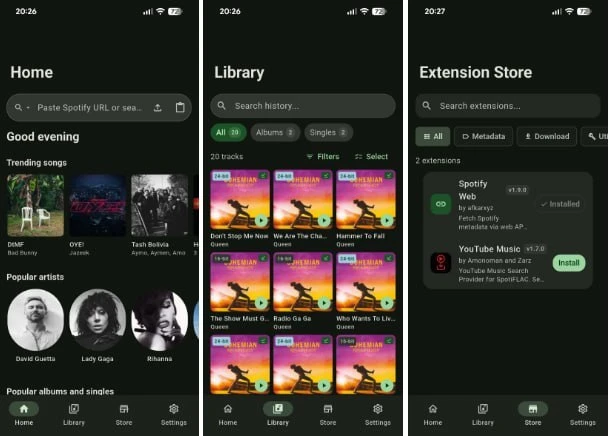Tap Home icon in Home screen bottom bar
Viewport: 609px width, 436px height.
(x=24, y=409)
